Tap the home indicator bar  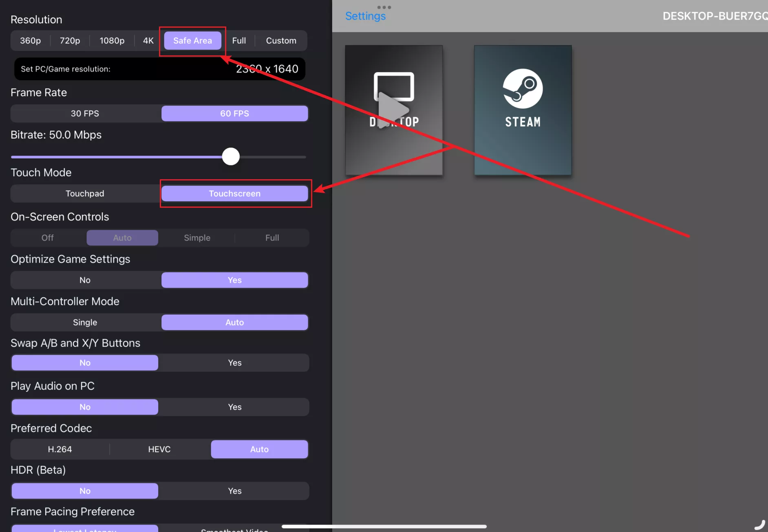point(384,526)
